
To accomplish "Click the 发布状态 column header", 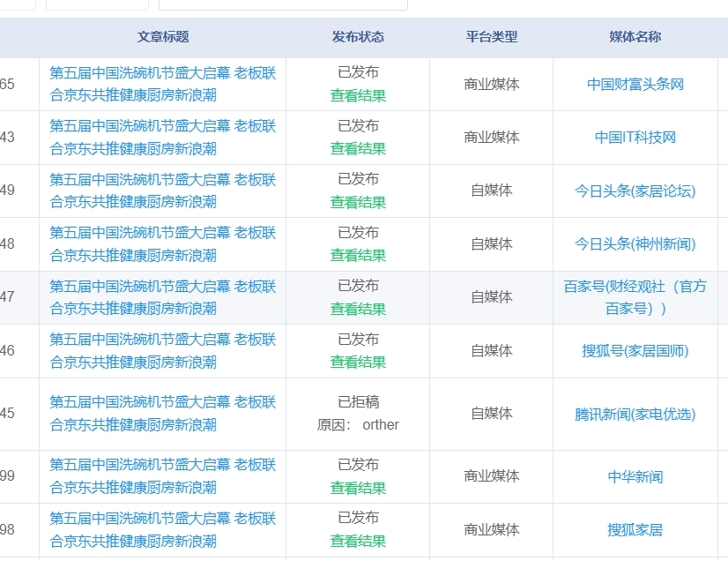I will (x=358, y=37).
